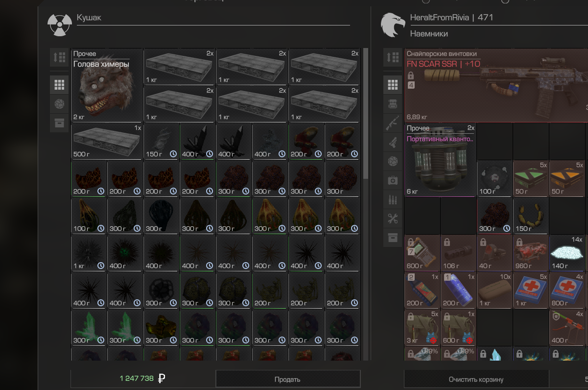The width and height of the screenshot is (588, 390).
Task: Filter player inventory by backpack and armor icon
Action: coord(392,104)
